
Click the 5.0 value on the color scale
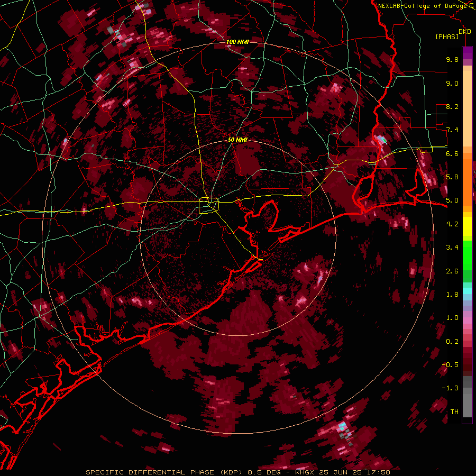(x=452, y=200)
